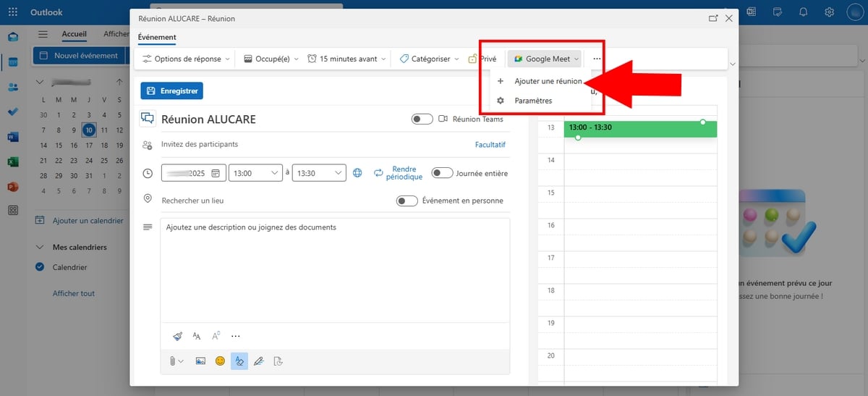Open To Do checkmark app

pyautogui.click(x=13, y=112)
